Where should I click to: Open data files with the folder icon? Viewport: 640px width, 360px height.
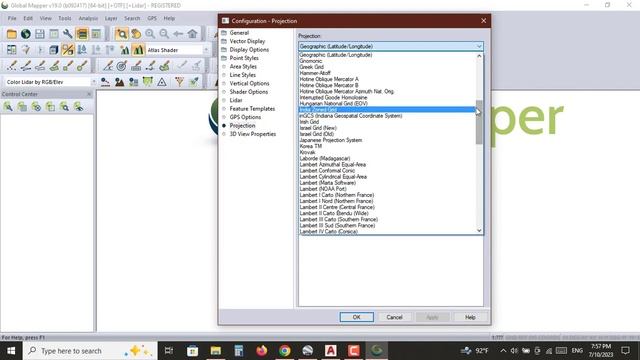point(11,34)
